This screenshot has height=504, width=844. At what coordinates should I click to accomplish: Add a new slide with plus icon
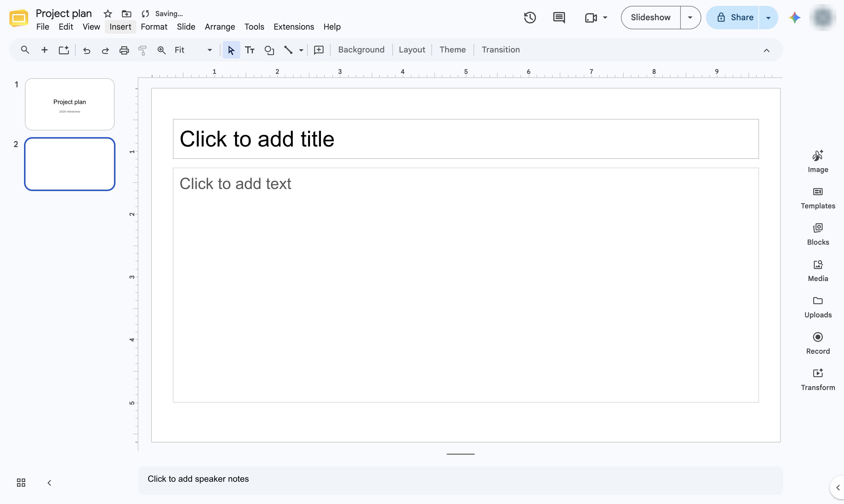(44, 50)
